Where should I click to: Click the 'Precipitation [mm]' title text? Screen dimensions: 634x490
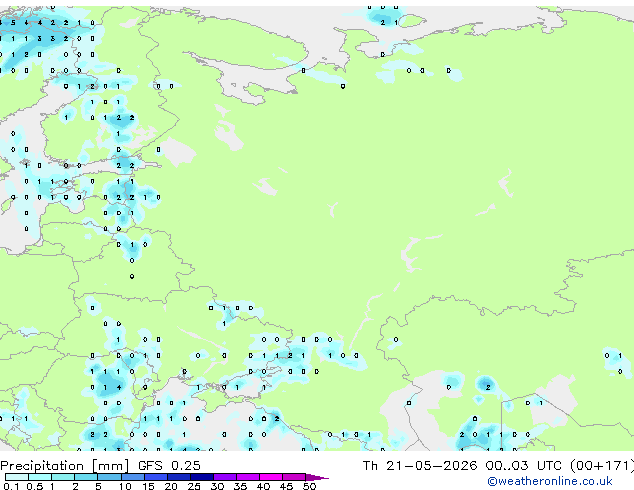point(65,466)
